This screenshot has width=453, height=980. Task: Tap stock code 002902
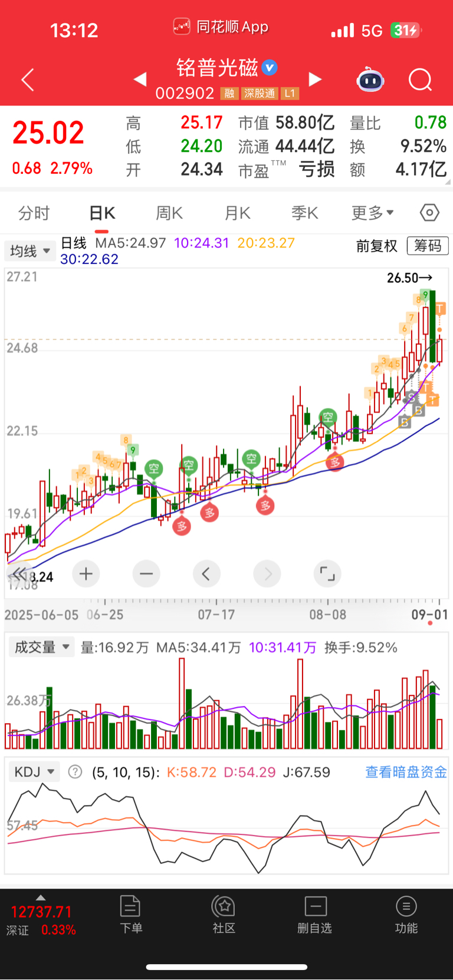click(185, 94)
